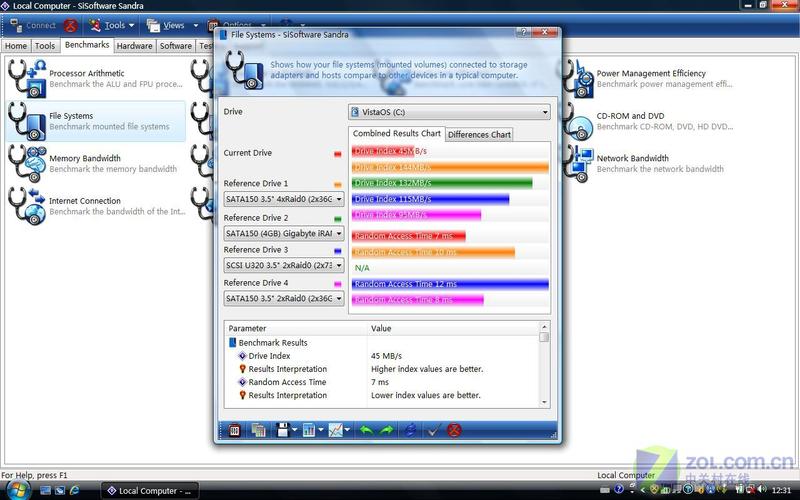Image resolution: width=800 pixels, height=500 pixels.
Task: Click "Lower index values are better." text
Action: tap(426, 395)
